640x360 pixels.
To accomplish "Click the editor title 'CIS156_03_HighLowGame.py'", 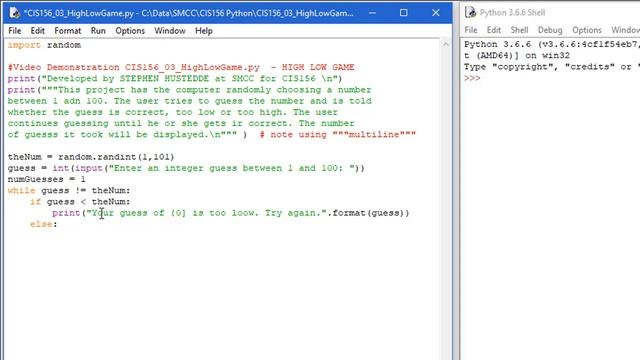I will 189,13.
